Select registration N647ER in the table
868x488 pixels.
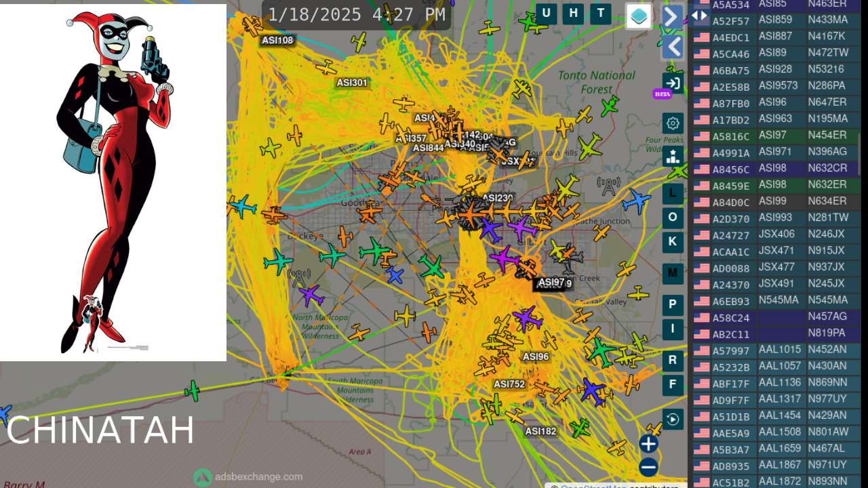[x=827, y=102]
